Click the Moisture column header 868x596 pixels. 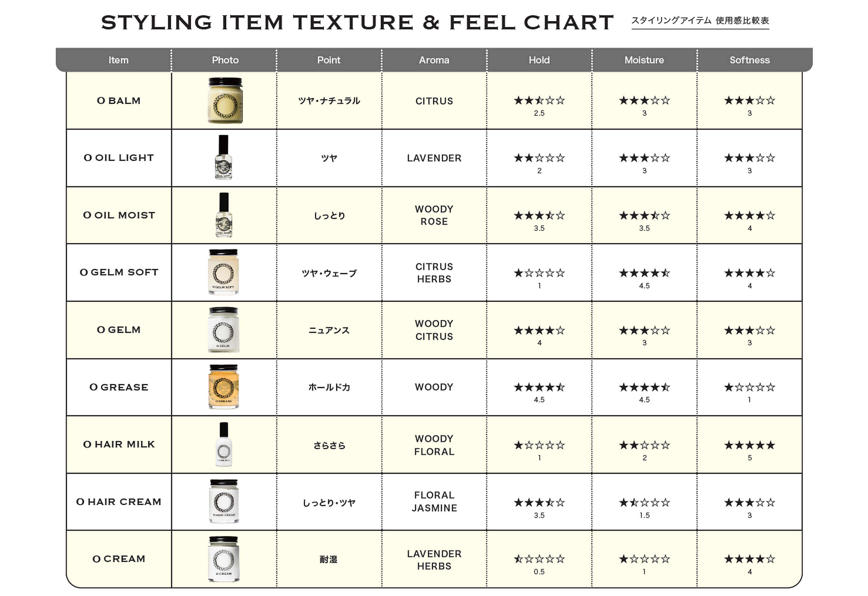click(644, 60)
